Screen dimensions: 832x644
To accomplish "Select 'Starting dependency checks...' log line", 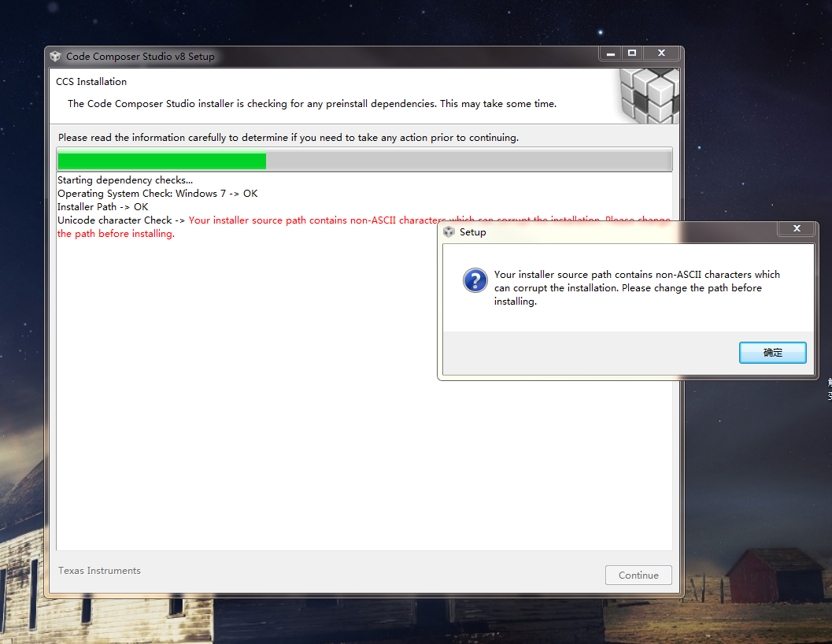I will click(x=125, y=180).
